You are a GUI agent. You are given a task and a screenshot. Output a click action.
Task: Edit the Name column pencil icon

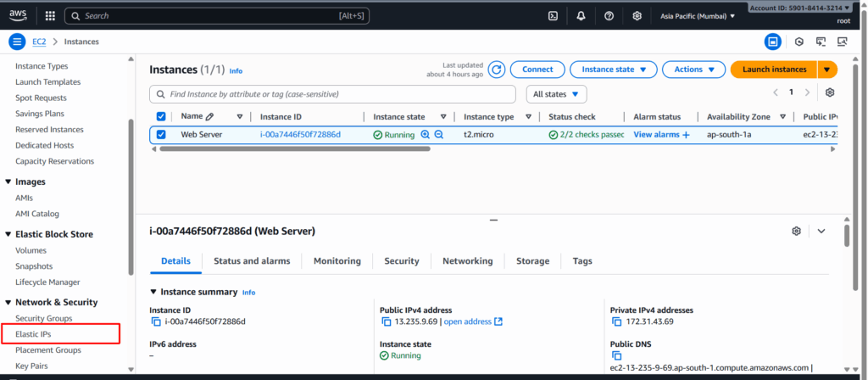tap(209, 117)
